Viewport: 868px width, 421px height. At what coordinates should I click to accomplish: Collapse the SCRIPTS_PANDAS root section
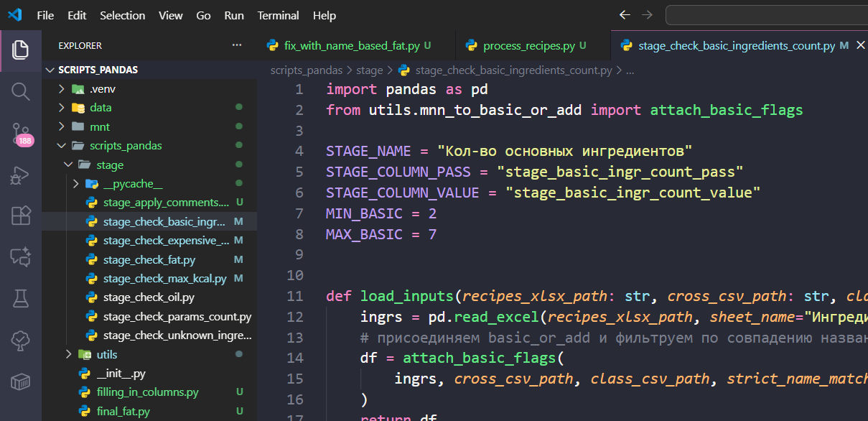pyautogui.click(x=50, y=70)
